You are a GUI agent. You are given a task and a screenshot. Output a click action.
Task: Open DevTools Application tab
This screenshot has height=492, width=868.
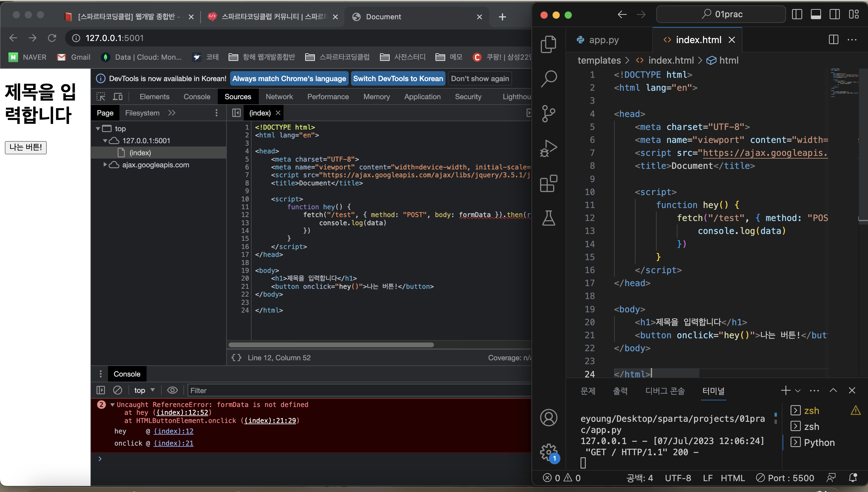[422, 97]
